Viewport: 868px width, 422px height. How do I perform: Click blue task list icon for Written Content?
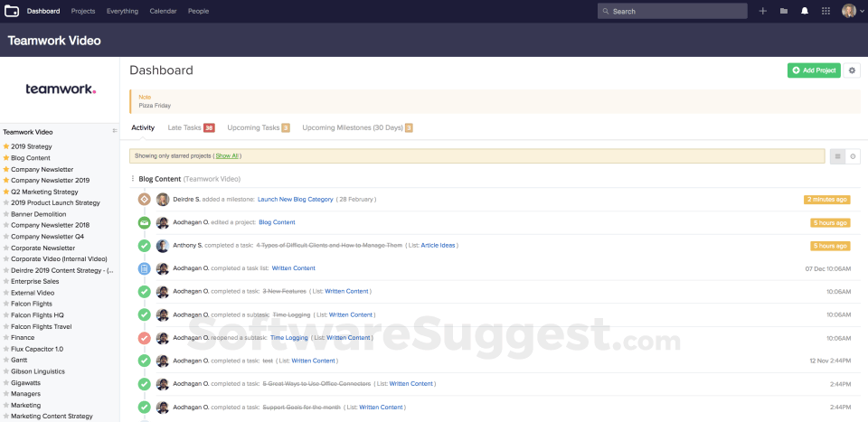pos(145,268)
